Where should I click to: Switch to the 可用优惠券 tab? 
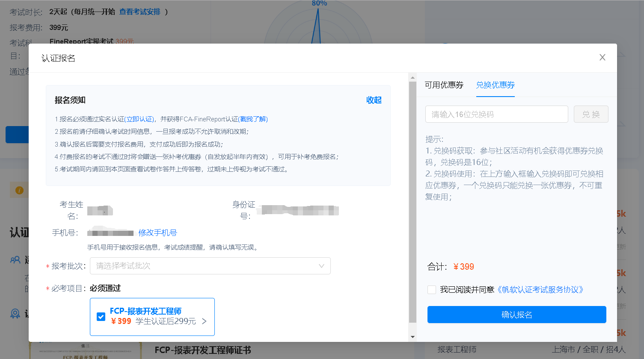444,85
